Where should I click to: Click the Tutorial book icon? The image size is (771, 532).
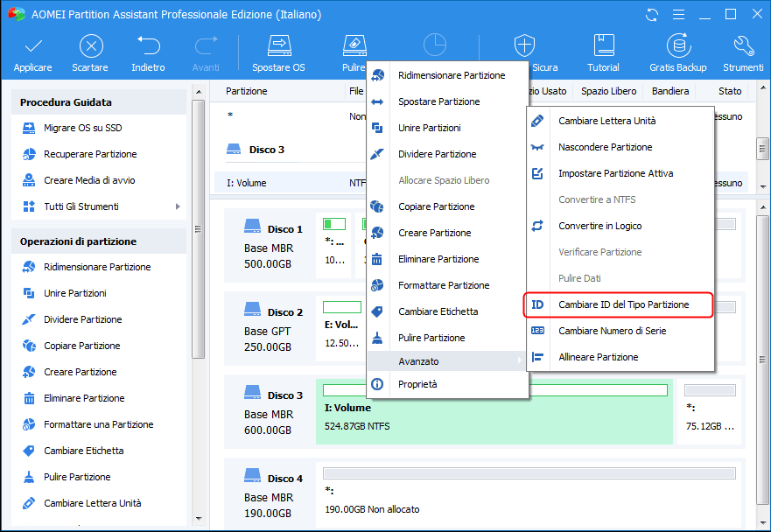[603, 45]
